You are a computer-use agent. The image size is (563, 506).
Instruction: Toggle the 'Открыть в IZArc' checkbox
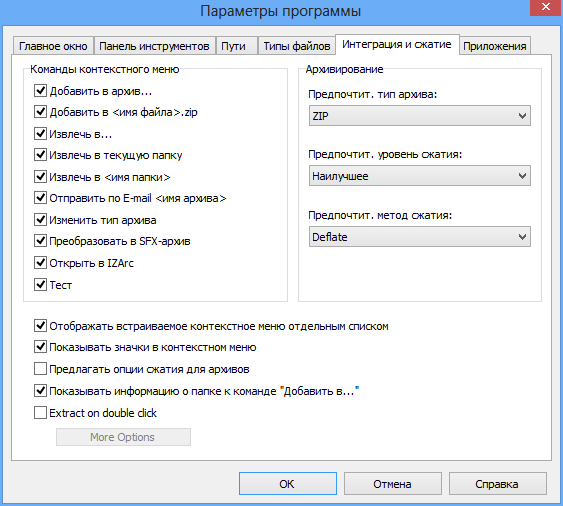40,263
